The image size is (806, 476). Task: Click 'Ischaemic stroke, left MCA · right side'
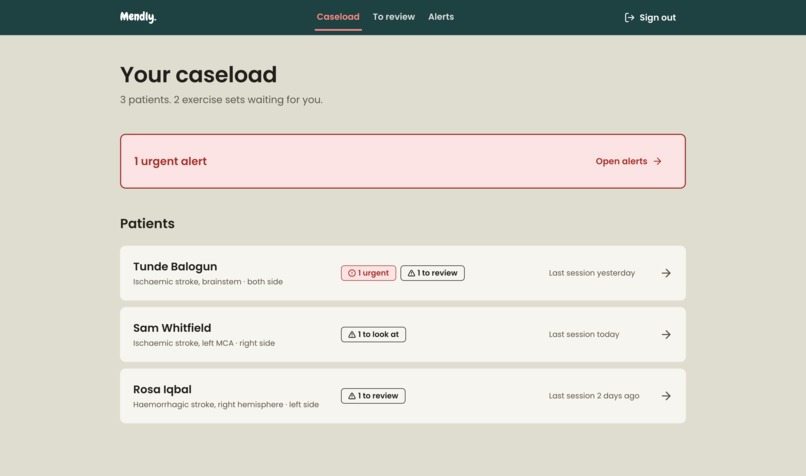click(x=204, y=343)
